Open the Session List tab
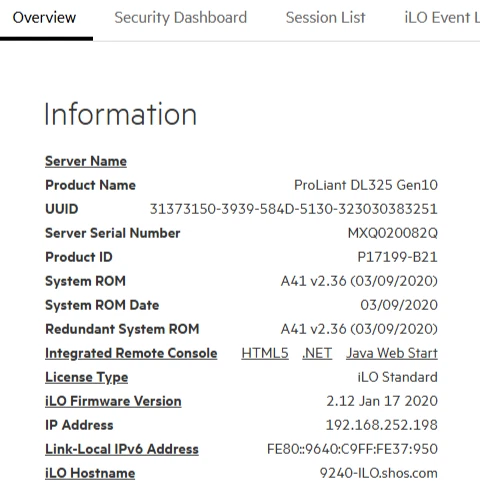 (x=325, y=18)
